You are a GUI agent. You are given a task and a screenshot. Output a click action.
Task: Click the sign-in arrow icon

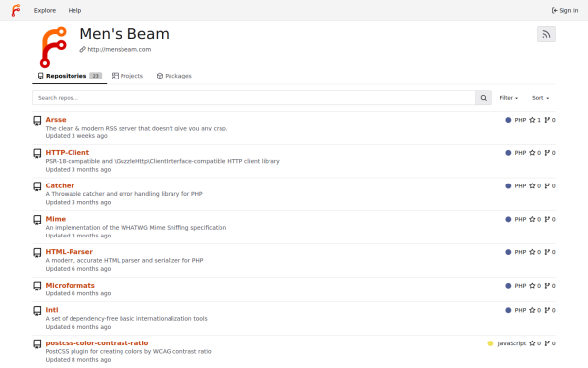(555, 10)
